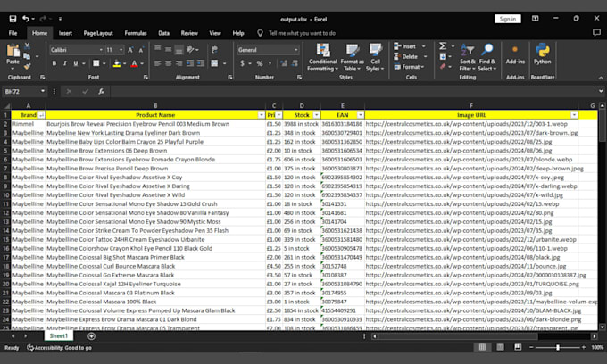Screen dimensions: 607x364
Task: Open the Brand column filter dropdown
Action: pyautogui.click(x=41, y=115)
